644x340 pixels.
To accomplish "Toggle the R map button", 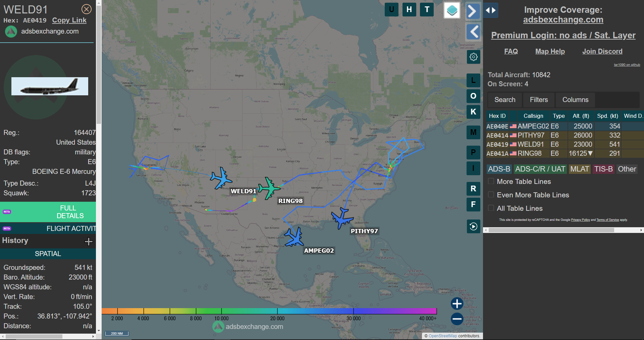I will click(473, 189).
